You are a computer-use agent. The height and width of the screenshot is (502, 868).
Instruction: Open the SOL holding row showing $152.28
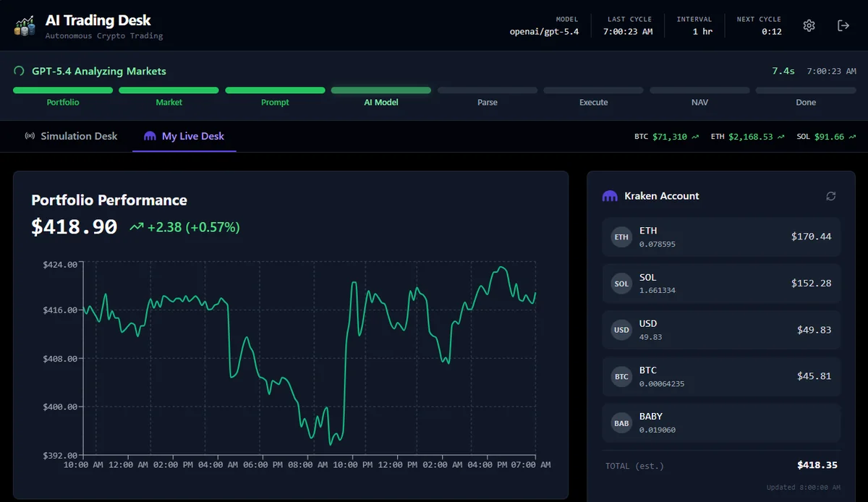point(721,284)
